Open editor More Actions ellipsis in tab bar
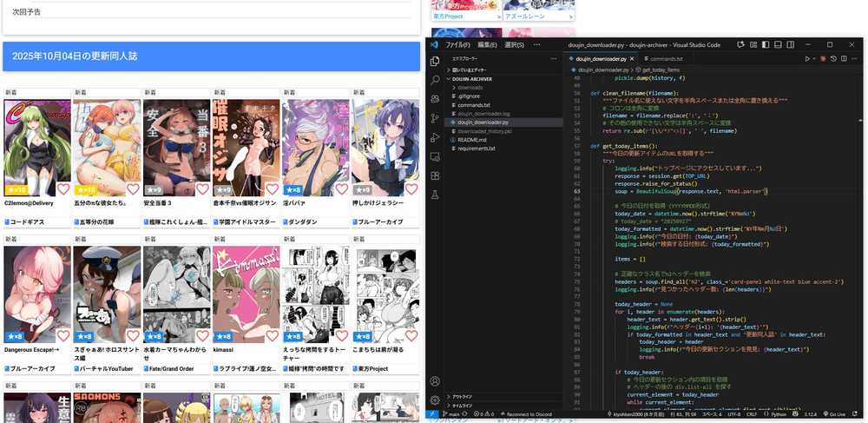This screenshot has height=423, width=868. (x=854, y=59)
